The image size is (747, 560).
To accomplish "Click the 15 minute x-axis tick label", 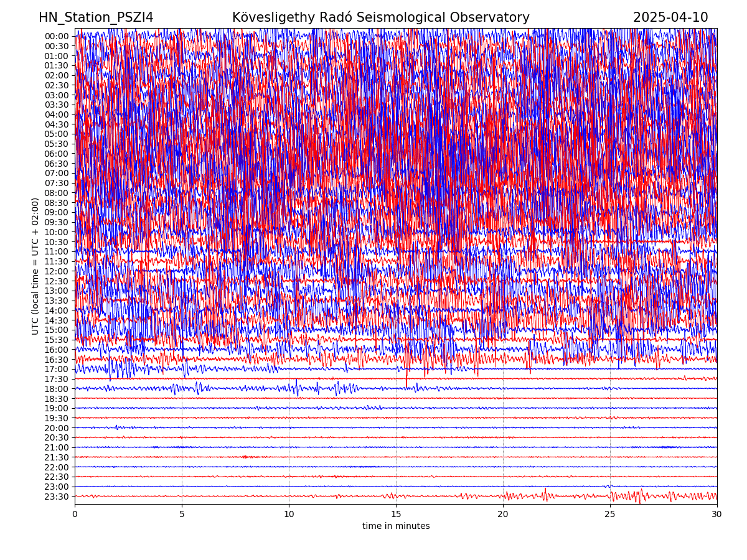I will (396, 514).
